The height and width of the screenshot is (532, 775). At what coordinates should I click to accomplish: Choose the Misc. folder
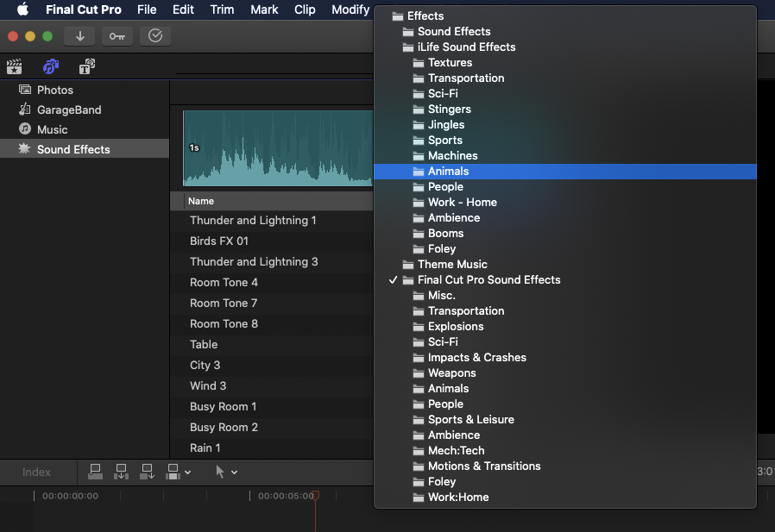pos(565,296)
